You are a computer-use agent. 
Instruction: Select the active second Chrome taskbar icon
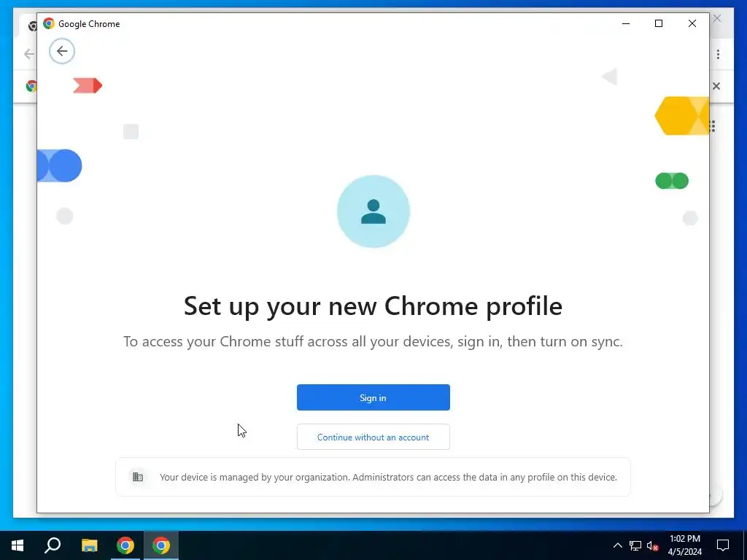(x=161, y=545)
